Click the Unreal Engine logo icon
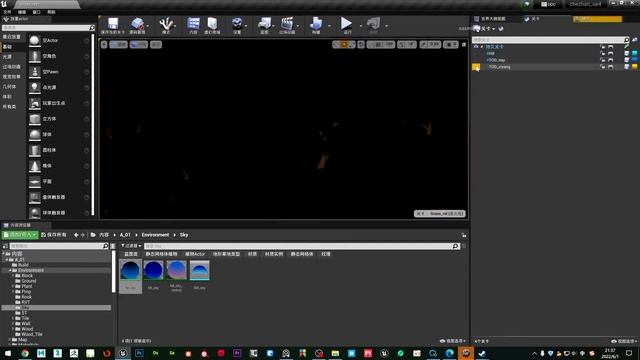The image size is (640, 360). [x=4, y=4]
